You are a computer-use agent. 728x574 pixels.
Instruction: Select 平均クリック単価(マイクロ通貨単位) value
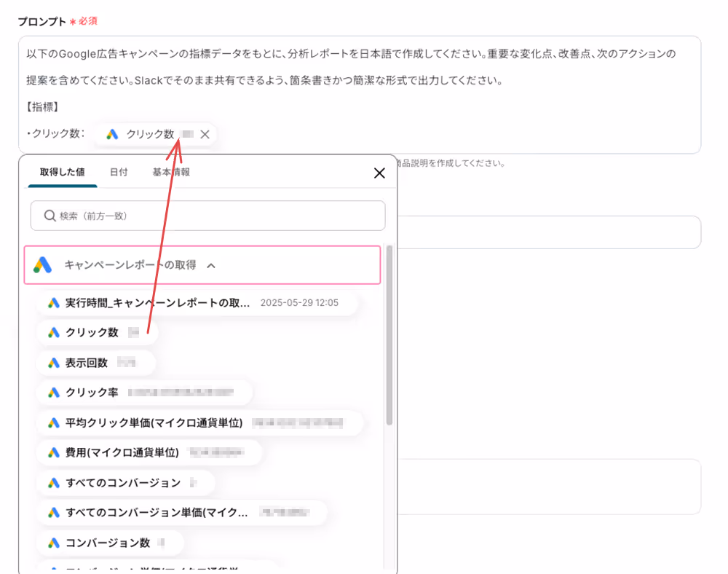199,423
